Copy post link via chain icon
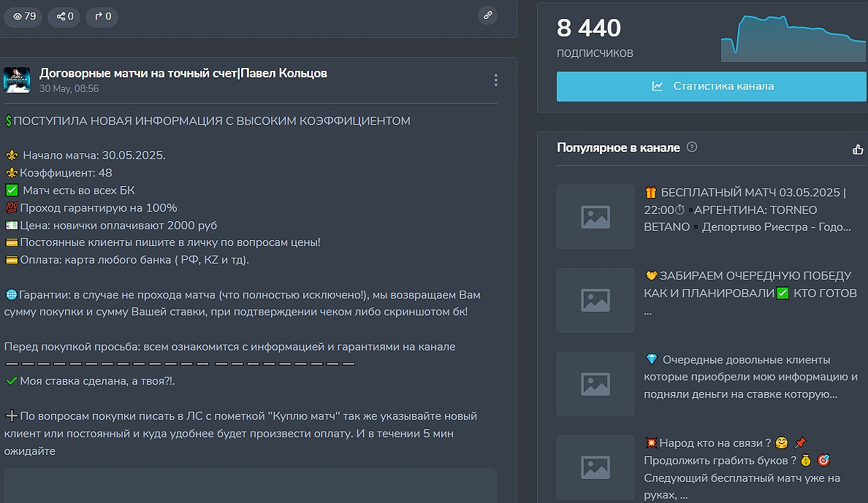The height and width of the screenshot is (503, 868). pos(488,15)
